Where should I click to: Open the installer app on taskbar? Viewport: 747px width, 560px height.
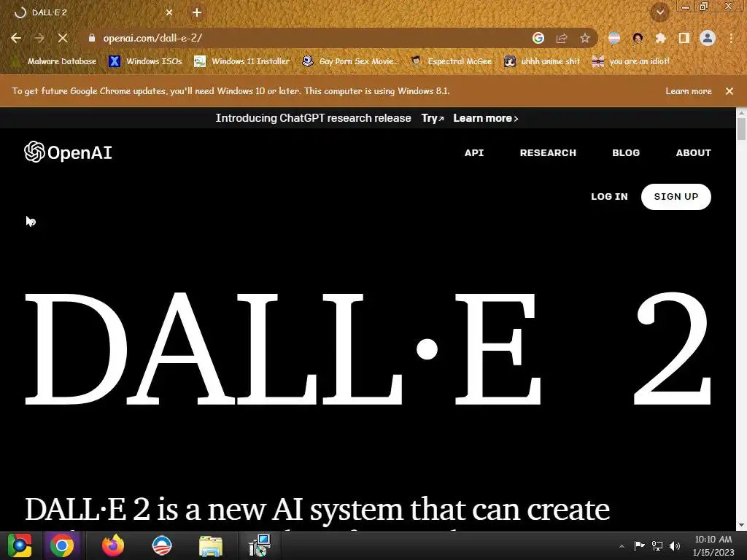(260, 545)
